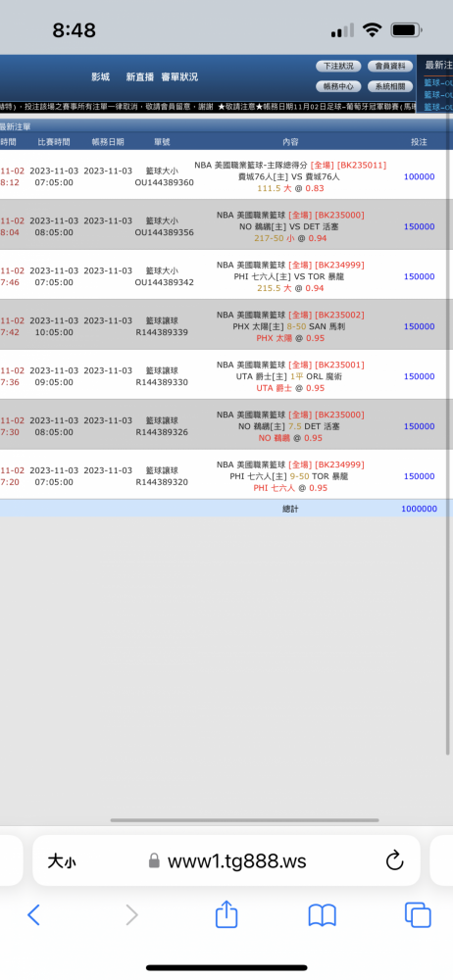This screenshot has width=453, height=980.
Task: Tap the Safari forward arrow
Action: tap(131, 915)
